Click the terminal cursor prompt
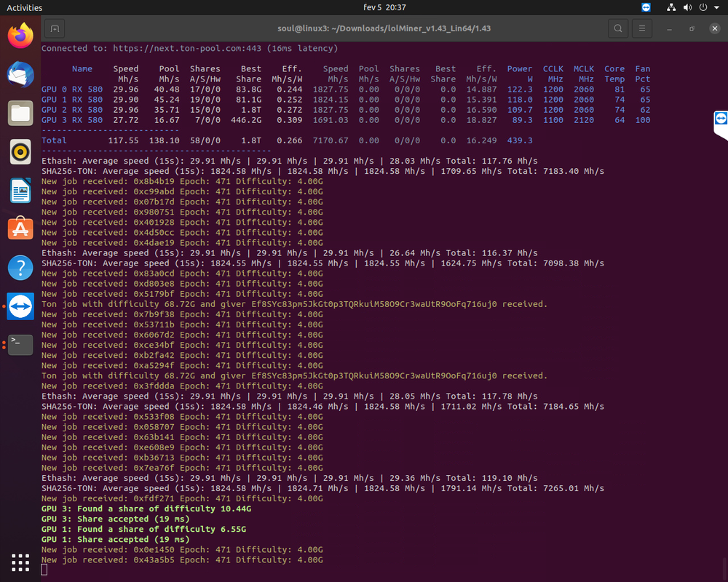 pyautogui.click(x=44, y=570)
